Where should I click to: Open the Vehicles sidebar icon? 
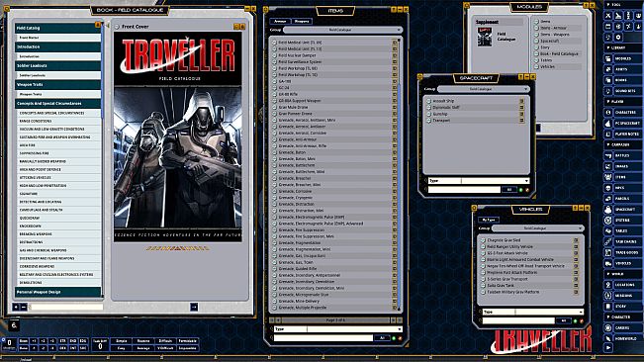tap(608, 263)
